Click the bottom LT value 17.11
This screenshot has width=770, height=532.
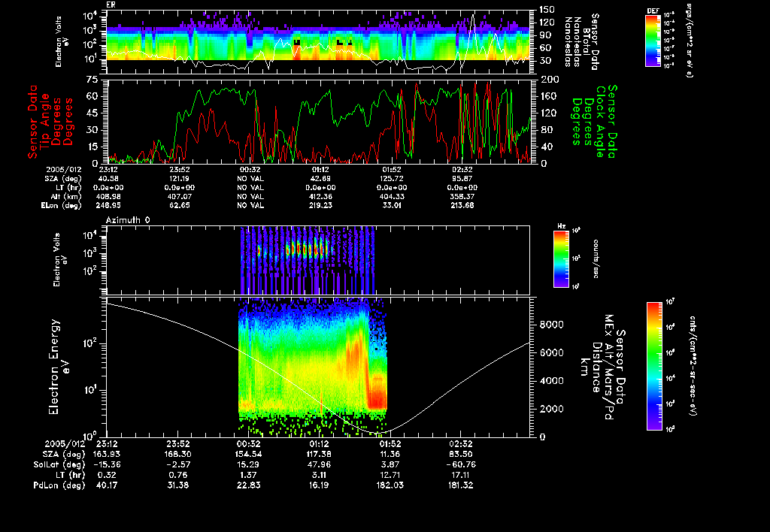[x=461, y=475]
